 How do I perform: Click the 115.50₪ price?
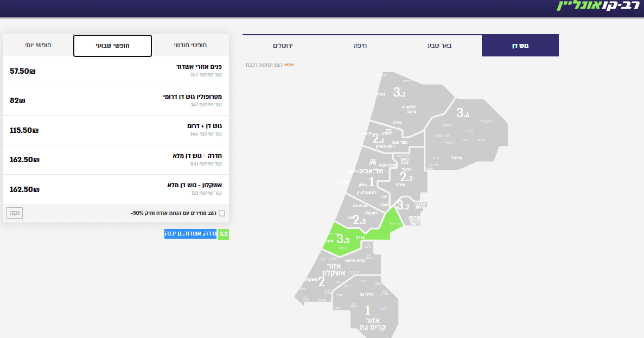coord(24,130)
